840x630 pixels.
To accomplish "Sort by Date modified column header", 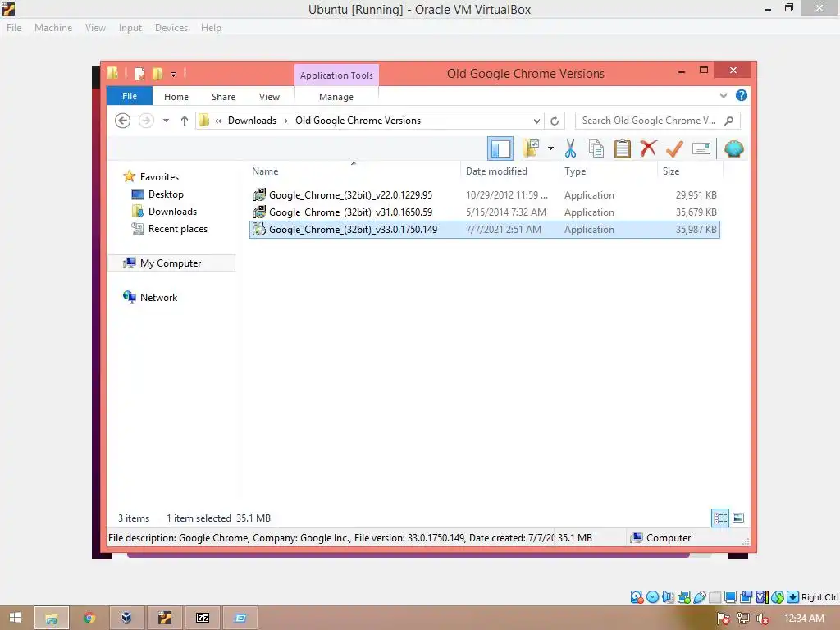I will [x=496, y=171].
